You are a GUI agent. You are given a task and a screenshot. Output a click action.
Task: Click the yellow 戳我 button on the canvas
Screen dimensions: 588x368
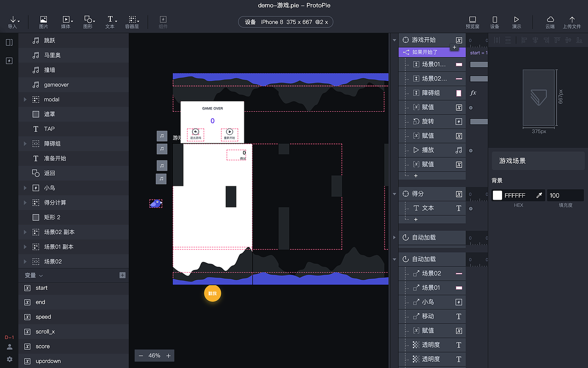click(x=212, y=293)
